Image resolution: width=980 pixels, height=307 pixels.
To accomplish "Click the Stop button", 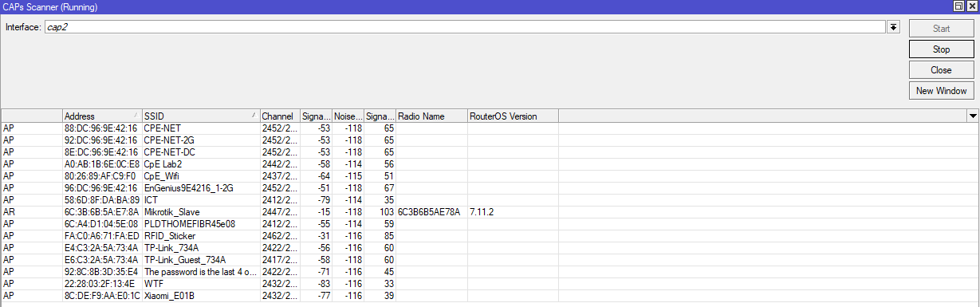I will 941,49.
